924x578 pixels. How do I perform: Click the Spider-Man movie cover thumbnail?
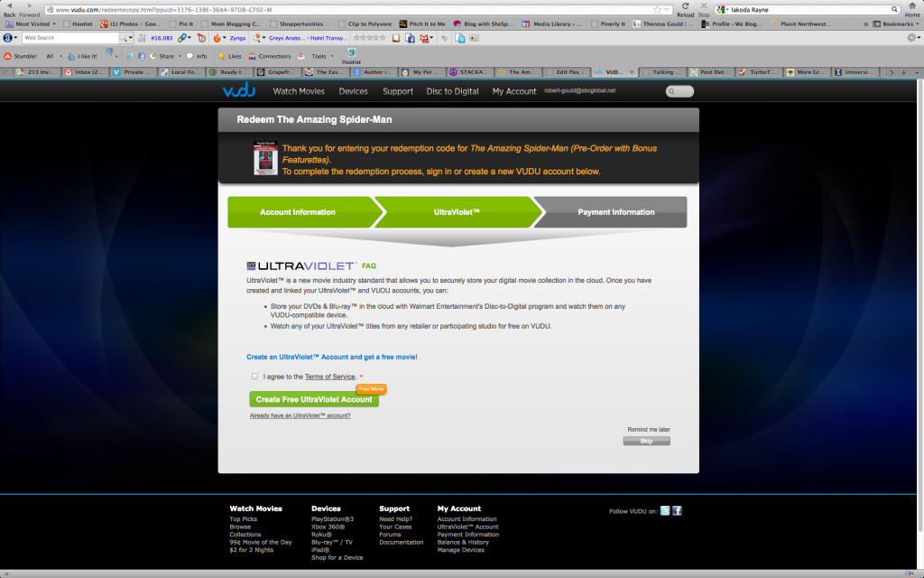point(266,158)
